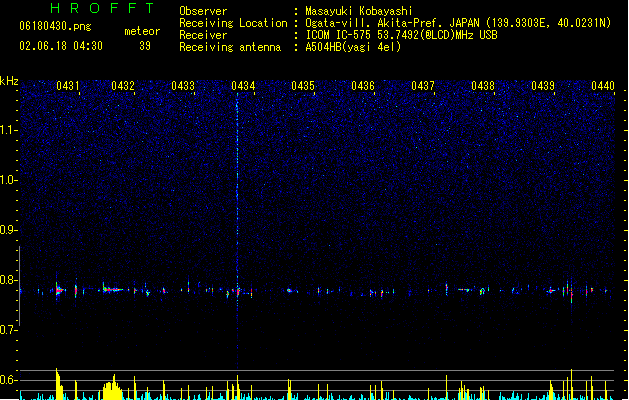Click the tallest yellow intensity peak before 0431
Screen dimensions: 629x400
[x=59, y=384]
